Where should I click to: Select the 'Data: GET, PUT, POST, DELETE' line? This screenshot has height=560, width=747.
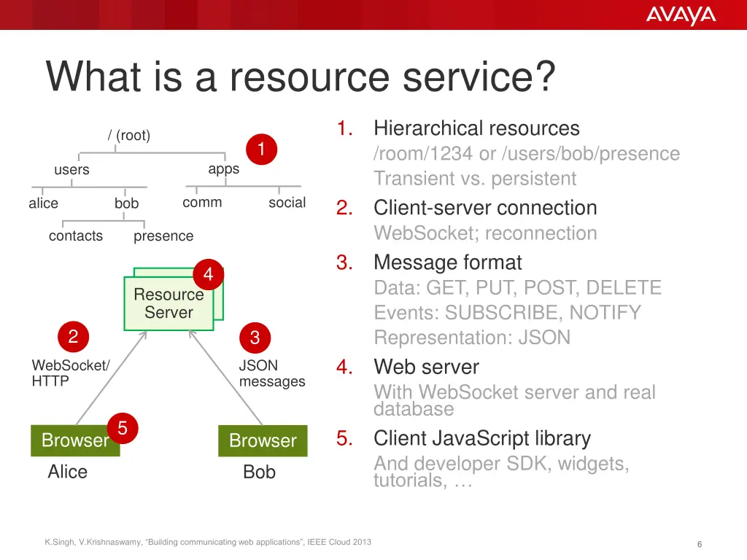pyautogui.click(x=517, y=287)
